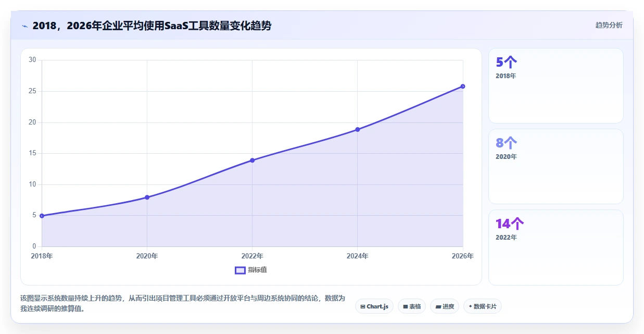This screenshot has width=644, height=334.
Task: Select the 表格 tag
Action: (x=411, y=306)
